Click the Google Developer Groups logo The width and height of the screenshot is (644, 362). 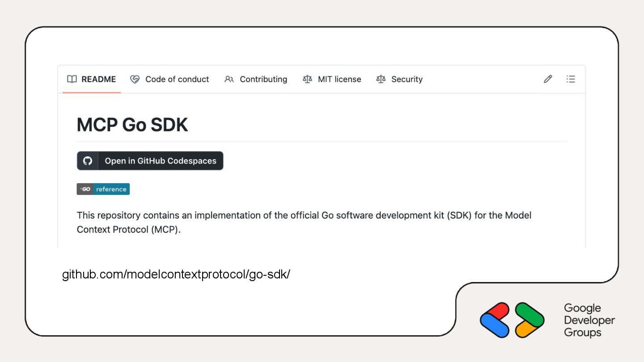(512, 320)
